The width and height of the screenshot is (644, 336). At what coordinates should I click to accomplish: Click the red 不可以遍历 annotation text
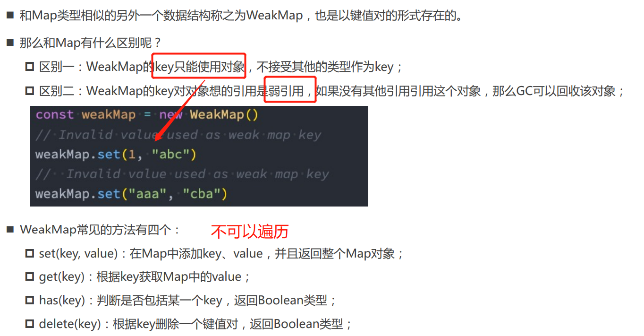coord(249,232)
